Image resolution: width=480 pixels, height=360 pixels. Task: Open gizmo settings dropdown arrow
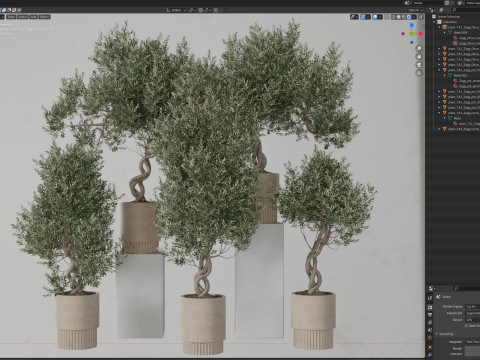tap(368, 17)
